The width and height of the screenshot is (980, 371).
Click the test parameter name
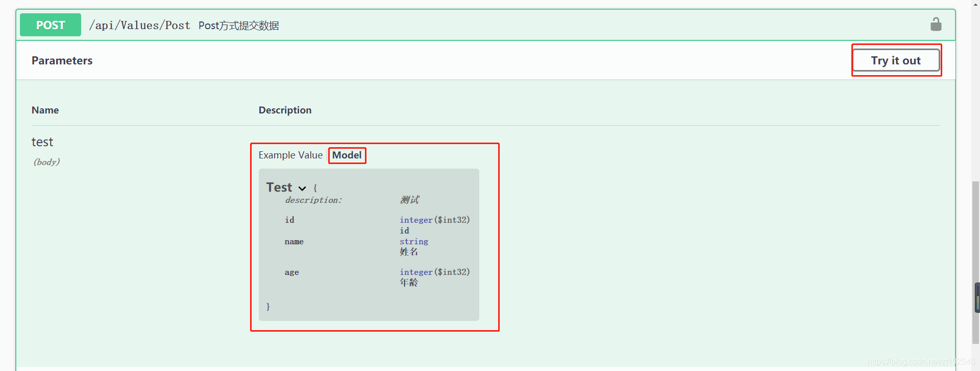click(x=42, y=142)
